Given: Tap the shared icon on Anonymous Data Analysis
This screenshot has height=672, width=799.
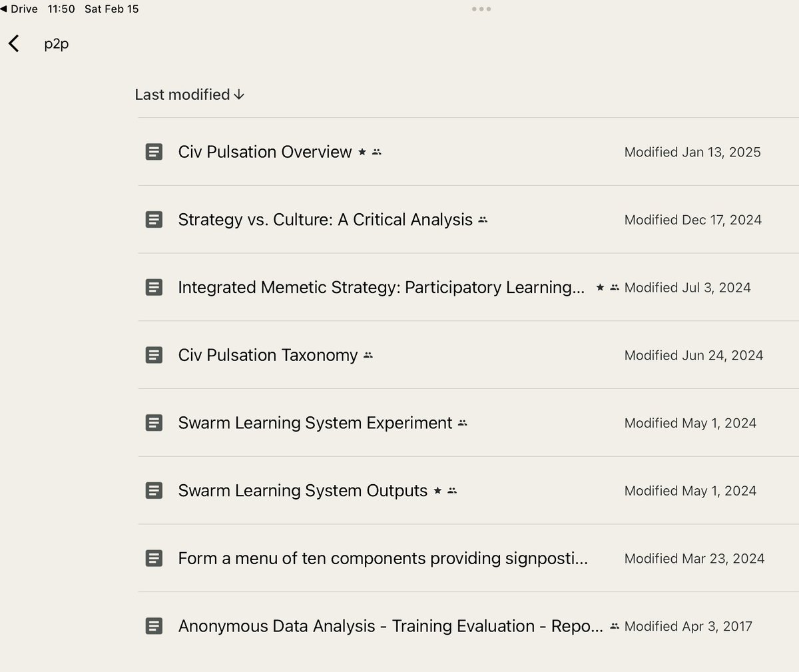Looking at the screenshot, I should click(x=615, y=626).
